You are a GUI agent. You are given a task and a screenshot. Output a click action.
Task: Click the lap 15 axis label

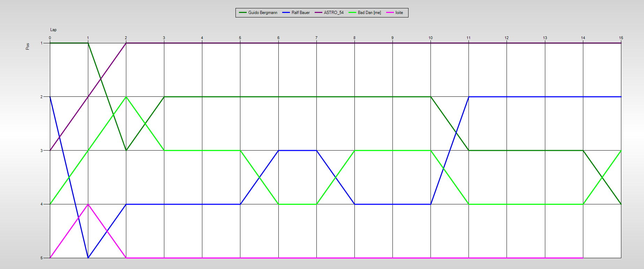621,38
